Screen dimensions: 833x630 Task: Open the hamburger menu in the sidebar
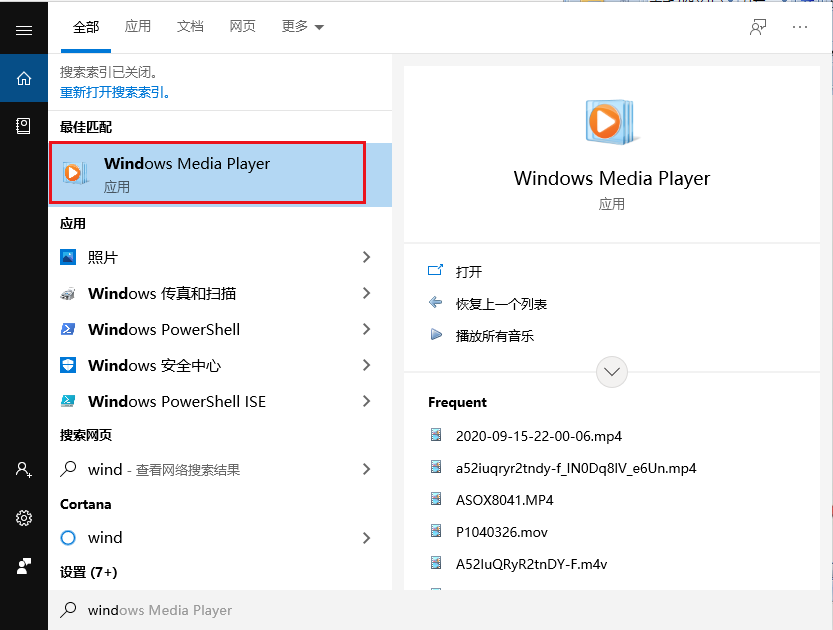click(23, 30)
